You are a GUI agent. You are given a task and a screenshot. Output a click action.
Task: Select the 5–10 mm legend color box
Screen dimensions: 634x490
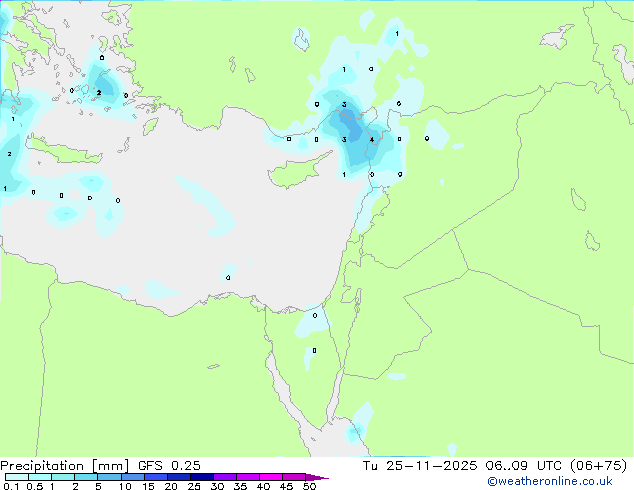109,477
